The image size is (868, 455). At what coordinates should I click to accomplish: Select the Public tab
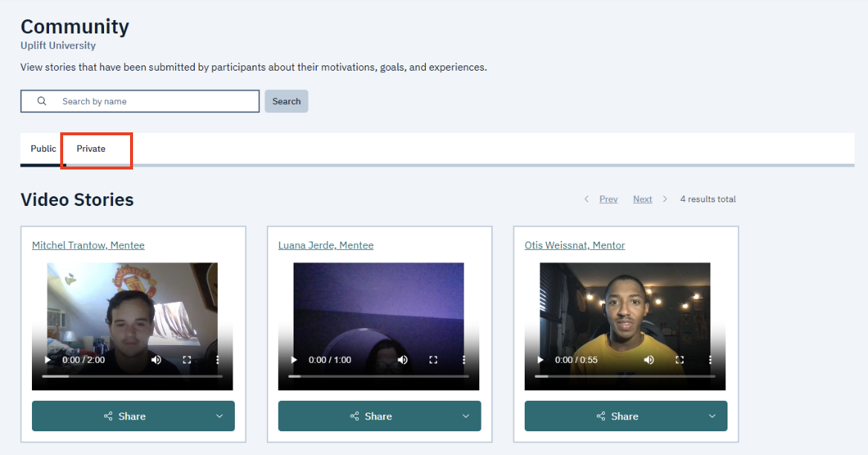pos(43,149)
